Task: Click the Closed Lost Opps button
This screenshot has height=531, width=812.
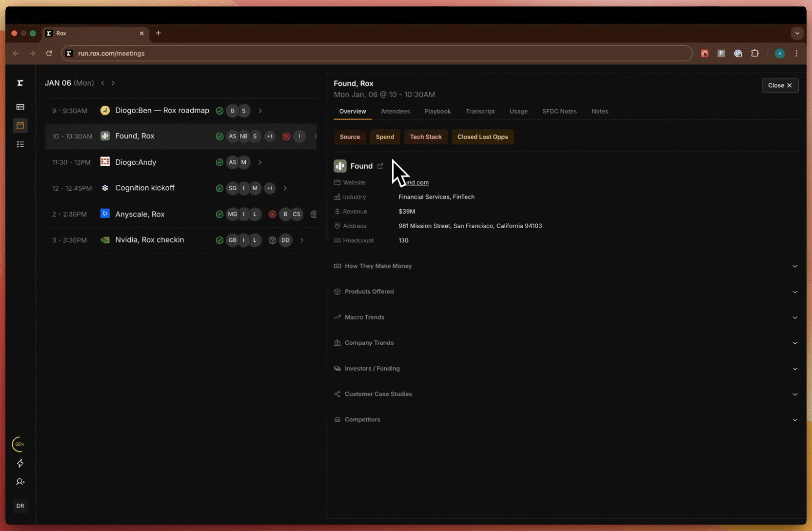Action: 482,137
